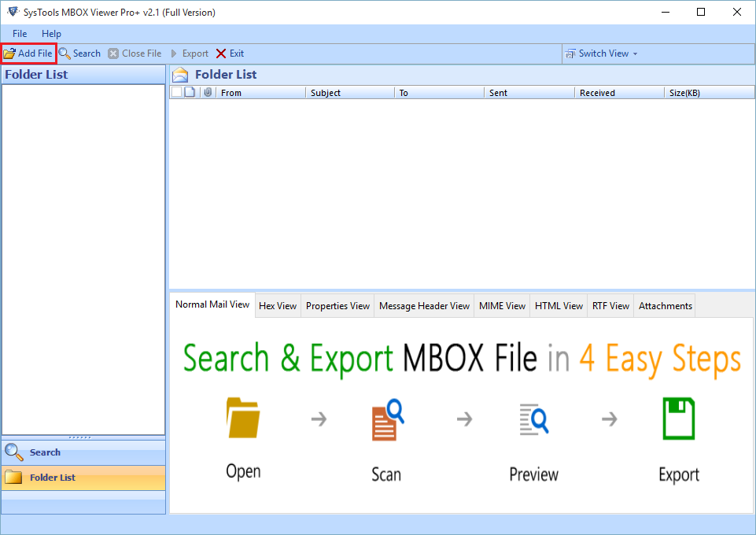This screenshot has height=535, width=756.
Task: Click the Open folder icon in the steps banner
Action: tap(243, 418)
